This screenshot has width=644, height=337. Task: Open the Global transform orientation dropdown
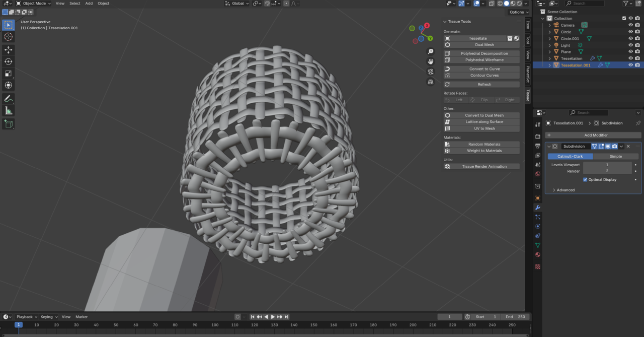click(237, 4)
